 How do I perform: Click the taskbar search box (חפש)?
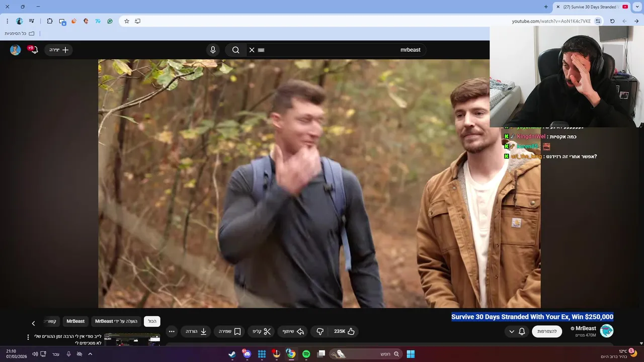366,354
